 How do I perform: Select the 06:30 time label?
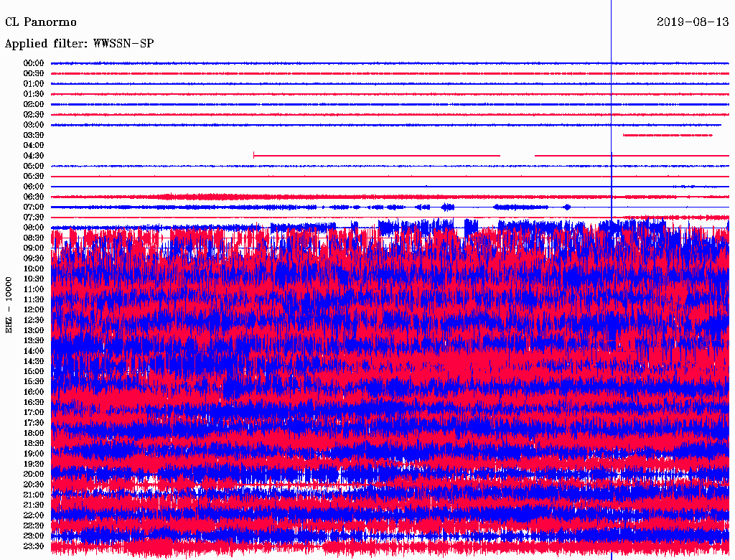click(x=34, y=197)
